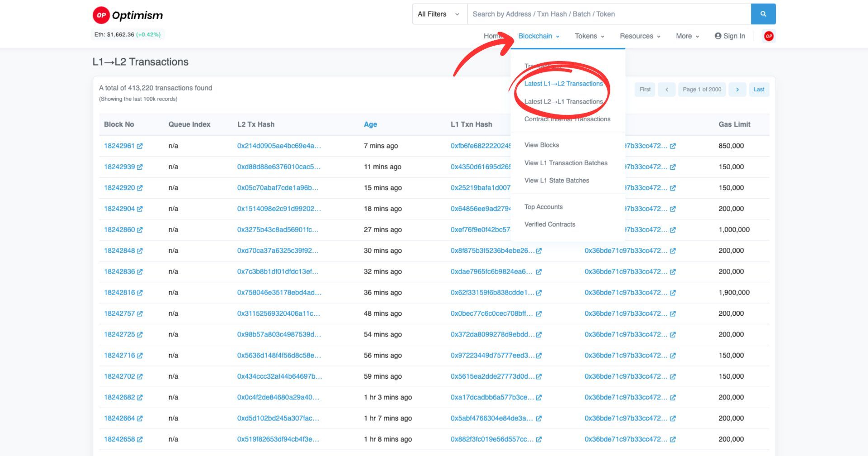868x456 pixels.
Task: Select Latest L2→L1 Transactions menu item
Action: pyautogui.click(x=564, y=101)
